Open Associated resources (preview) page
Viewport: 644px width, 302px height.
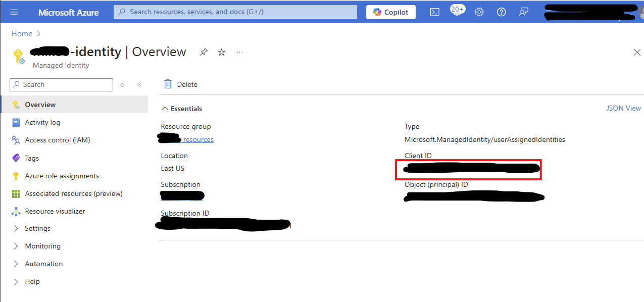click(74, 193)
